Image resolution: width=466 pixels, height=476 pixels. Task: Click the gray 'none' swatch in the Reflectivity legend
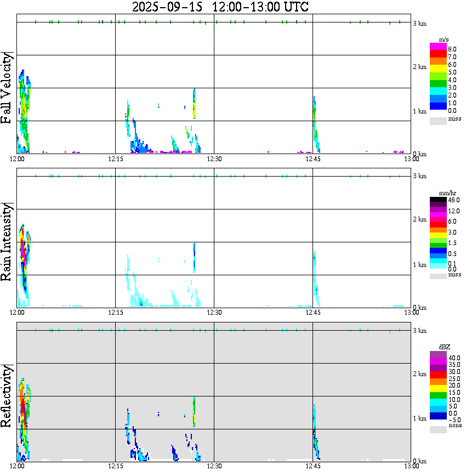(438, 429)
